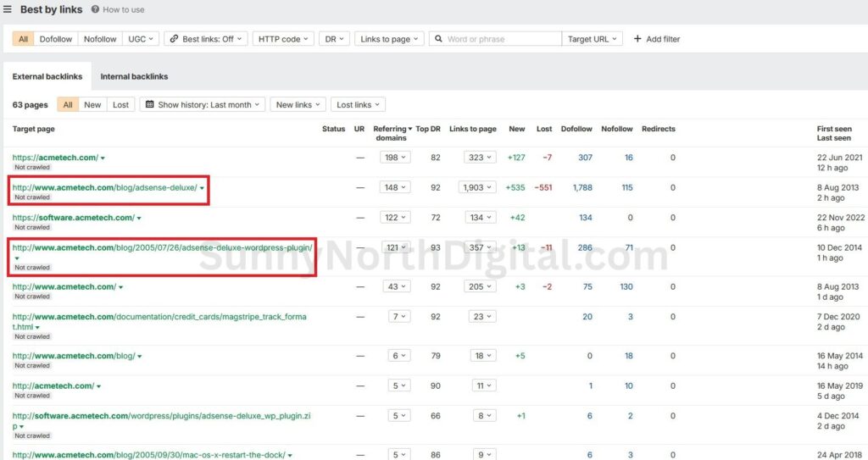The width and height of the screenshot is (868, 460).
Task: Click the Add filter button
Action: [x=657, y=39]
